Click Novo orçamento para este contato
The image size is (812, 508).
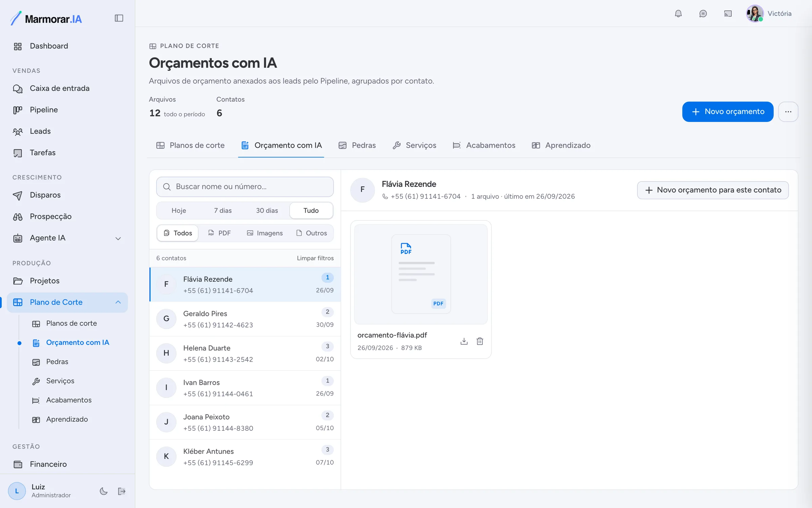(x=713, y=190)
